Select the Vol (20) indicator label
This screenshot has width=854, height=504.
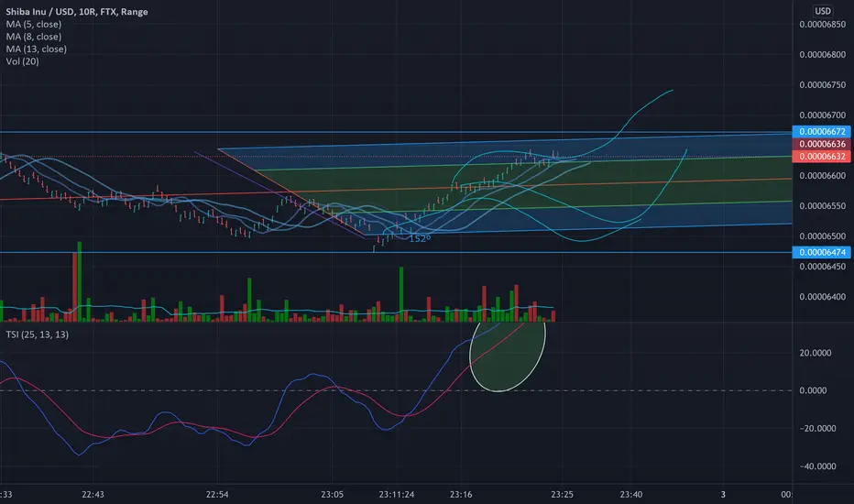point(22,61)
